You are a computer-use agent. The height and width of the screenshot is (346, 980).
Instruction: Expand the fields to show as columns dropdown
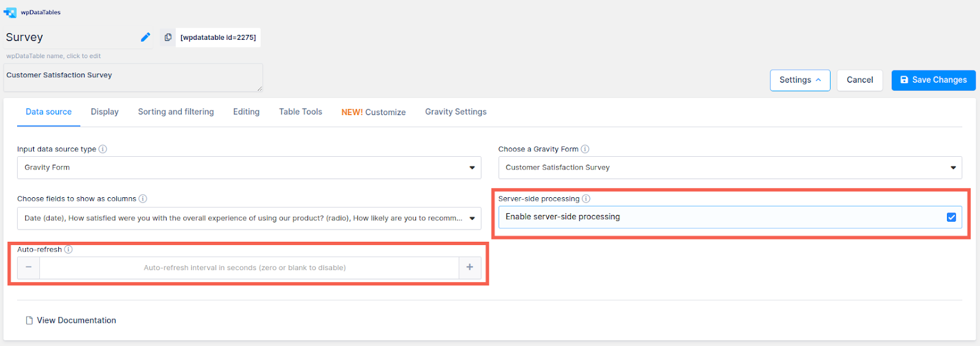(x=249, y=218)
